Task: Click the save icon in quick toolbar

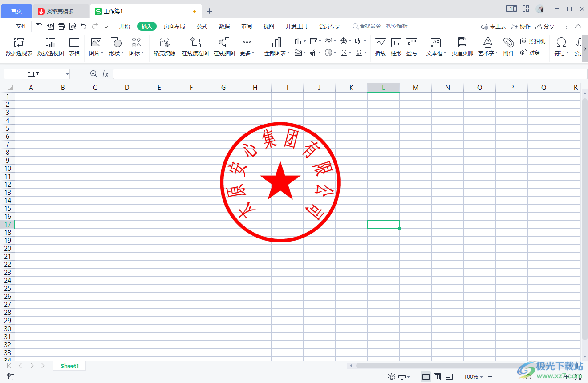Action: pos(39,26)
